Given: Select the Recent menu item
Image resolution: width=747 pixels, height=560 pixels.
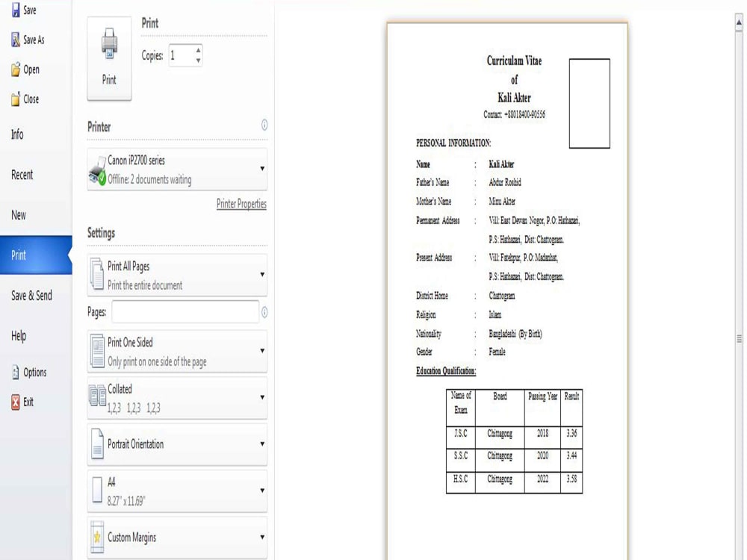Looking at the screenshot, I should point(22,175).
